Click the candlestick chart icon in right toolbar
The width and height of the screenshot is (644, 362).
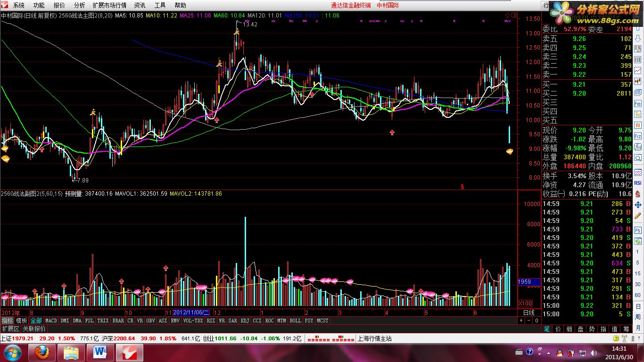[637, 82]
